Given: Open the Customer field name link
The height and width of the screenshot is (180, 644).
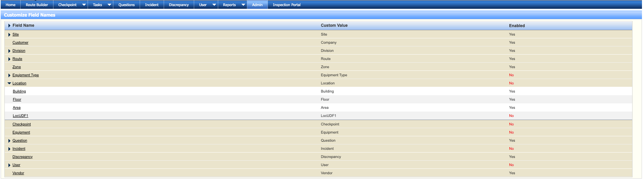Looking at the screenshot, I should (x=20, y=43).
